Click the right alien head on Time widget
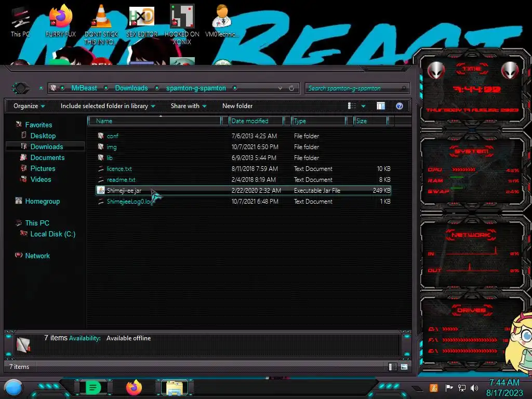The width and height of the screenshot is (532, 399). [510, 70]
